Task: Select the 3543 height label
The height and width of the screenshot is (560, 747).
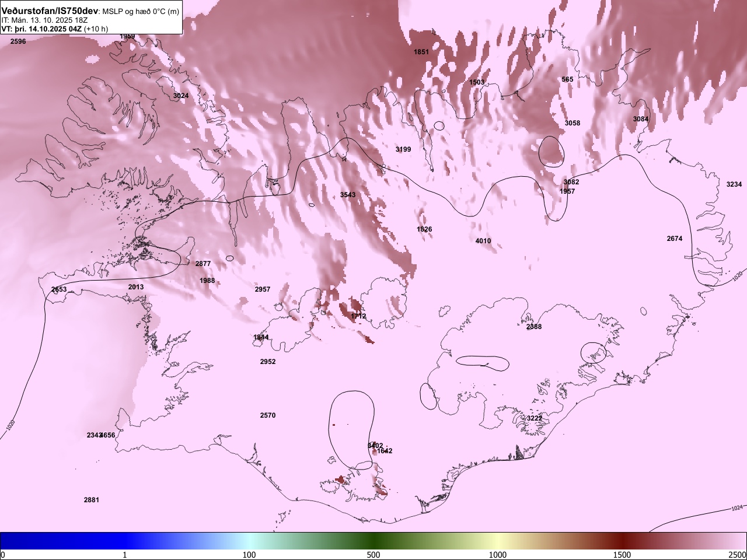Action: (x=348, y=195)
